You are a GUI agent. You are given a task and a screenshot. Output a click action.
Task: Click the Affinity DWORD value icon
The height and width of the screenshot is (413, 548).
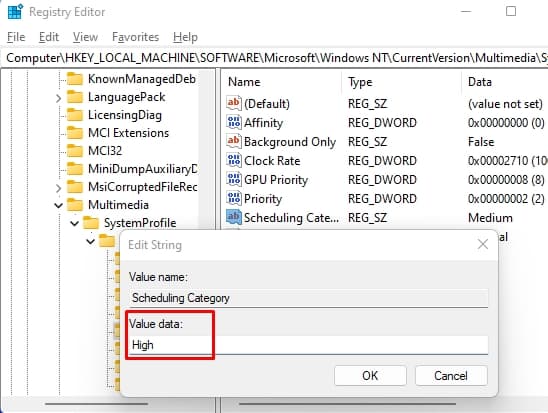coord(234,122)
